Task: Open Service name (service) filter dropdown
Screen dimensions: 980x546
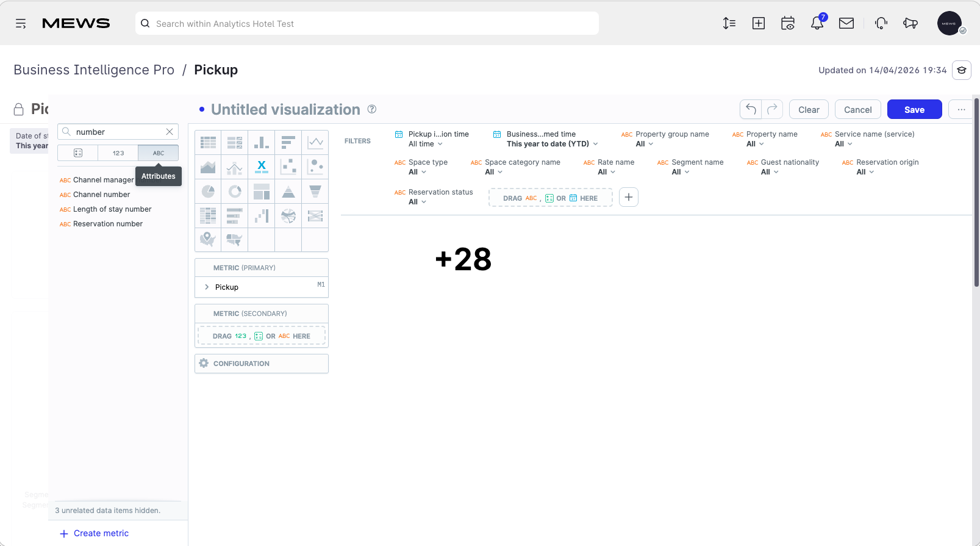Action: 867,139
